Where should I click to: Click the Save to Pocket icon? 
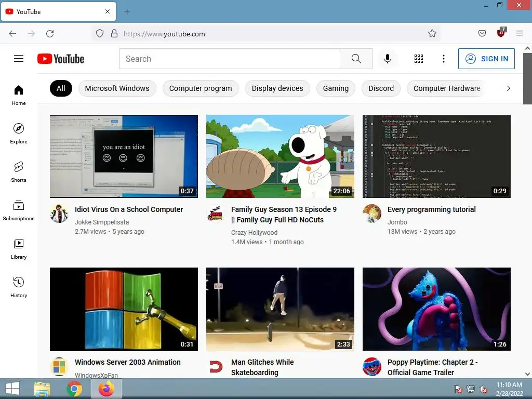(482, 33)
